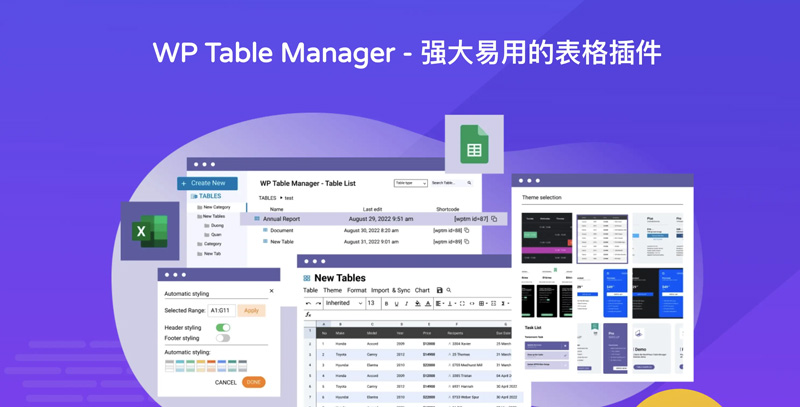The width and height of the screenshot is (800, 407).
Task: Close the Automatic styling dialog with X
Action: coord(271,291)
